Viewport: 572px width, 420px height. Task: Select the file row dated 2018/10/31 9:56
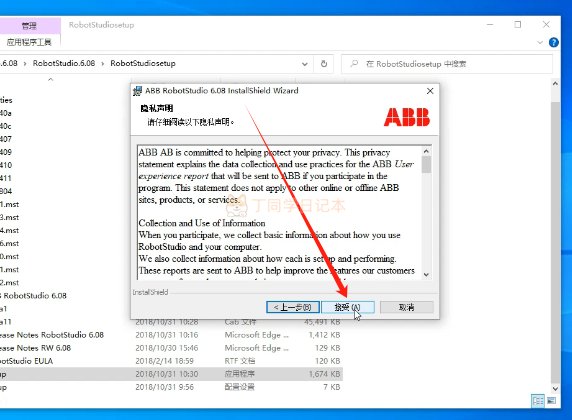point(170,387)
